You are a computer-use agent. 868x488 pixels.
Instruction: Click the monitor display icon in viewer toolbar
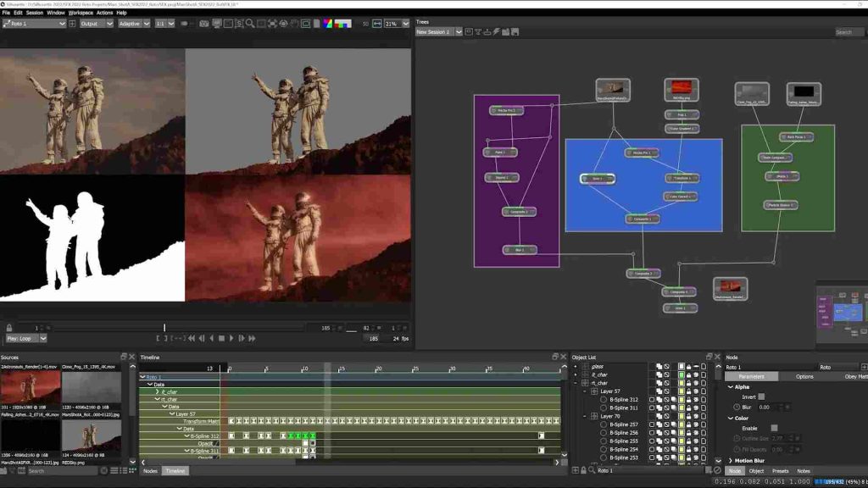click(x=217, y=24)
